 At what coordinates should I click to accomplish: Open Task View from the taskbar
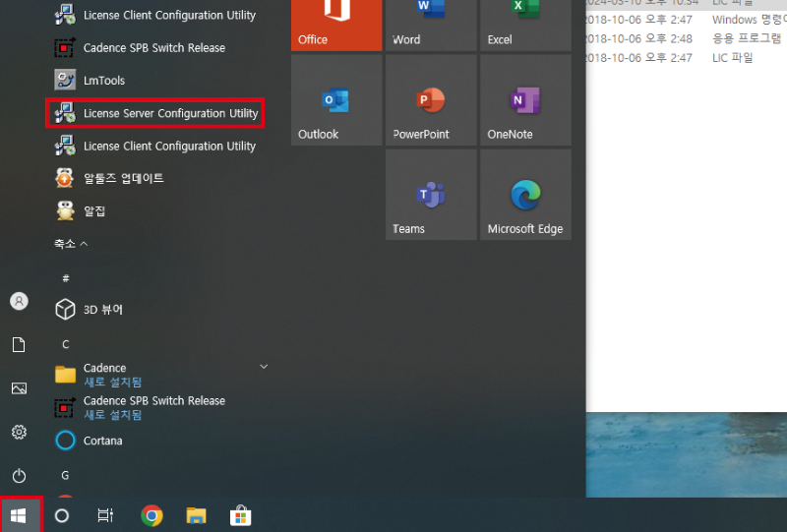point(105,515)
